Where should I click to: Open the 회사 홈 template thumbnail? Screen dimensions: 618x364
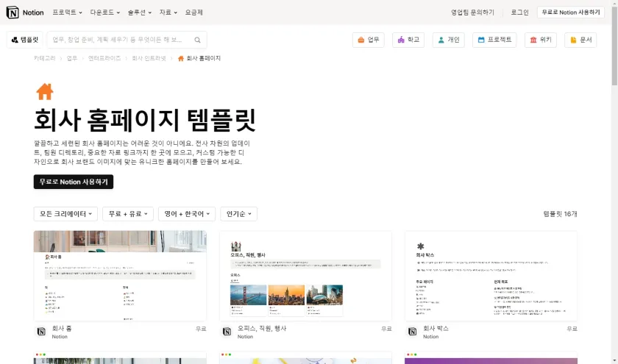[x=120, y=276]
